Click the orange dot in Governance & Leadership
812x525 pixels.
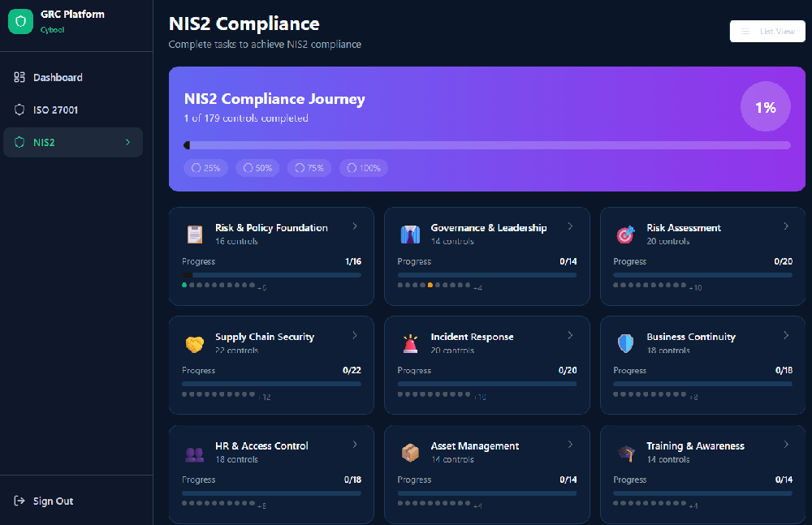[430, 285]
